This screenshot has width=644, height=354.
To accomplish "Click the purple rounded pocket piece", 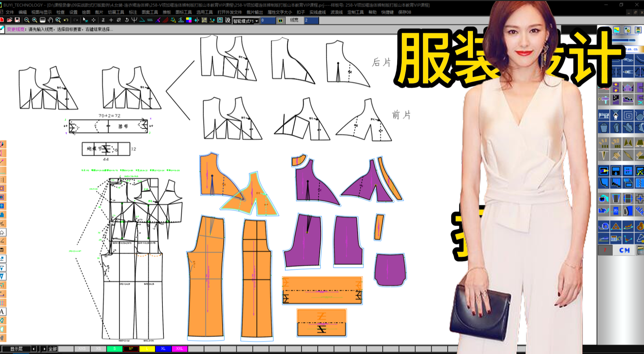I will click(x=390, y=270).
